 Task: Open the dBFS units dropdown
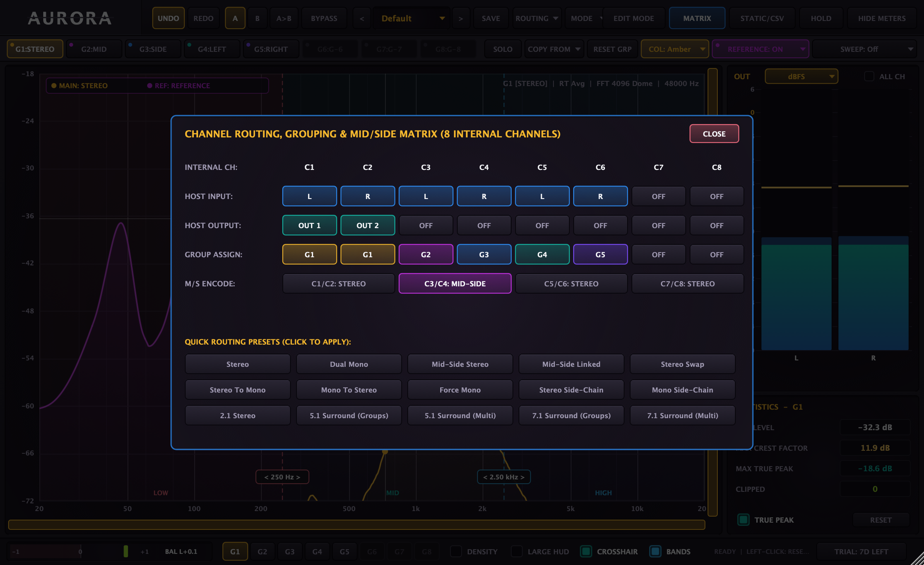pos(801,77)
